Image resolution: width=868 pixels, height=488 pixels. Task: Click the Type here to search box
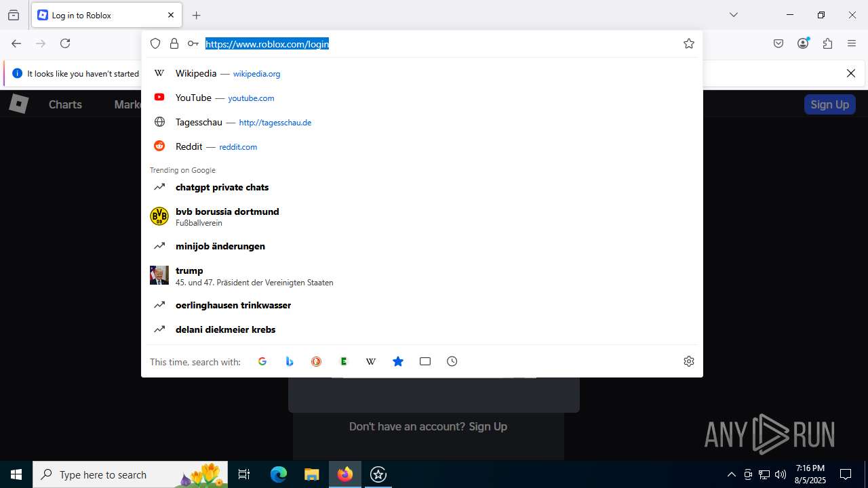(132, 474)
